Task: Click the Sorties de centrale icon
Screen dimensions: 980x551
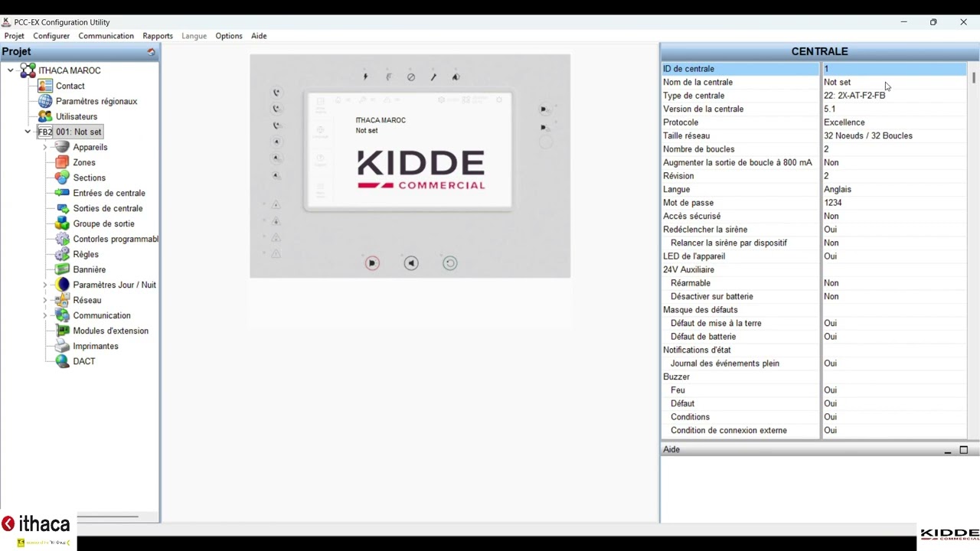Action: point(62,208)
